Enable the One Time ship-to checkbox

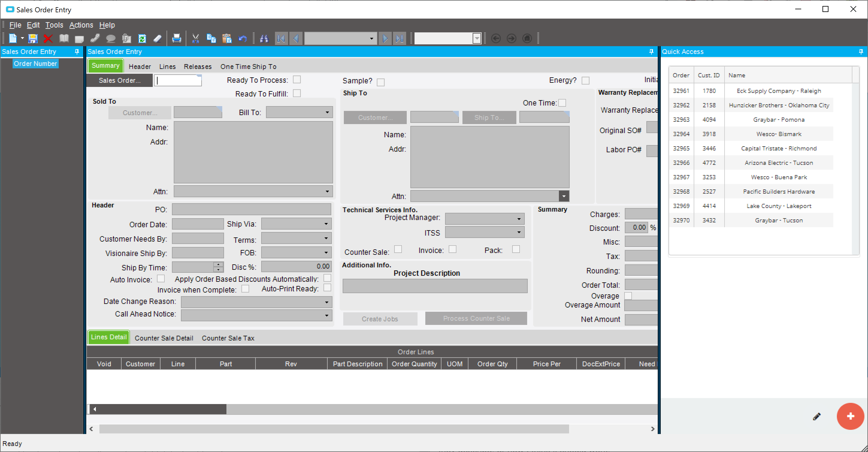coord(562,103)
